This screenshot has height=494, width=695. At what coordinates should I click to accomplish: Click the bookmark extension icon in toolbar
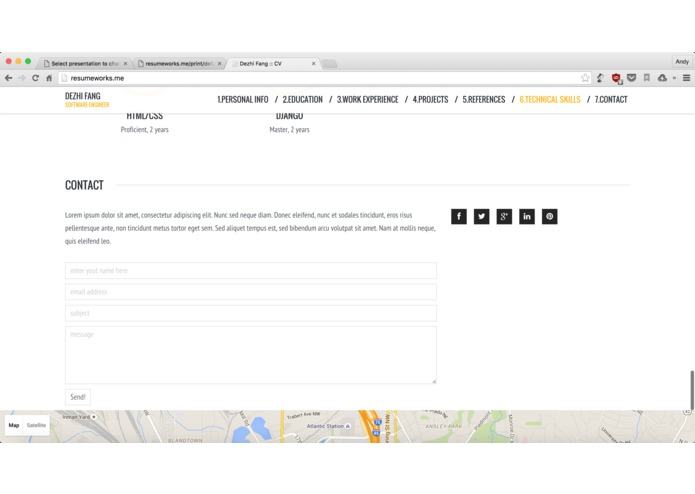pyautogui.click(x=647, y=78)
